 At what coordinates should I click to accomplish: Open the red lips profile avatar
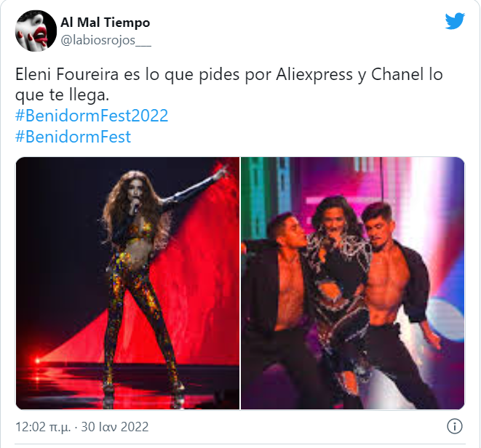coord(36,31)
